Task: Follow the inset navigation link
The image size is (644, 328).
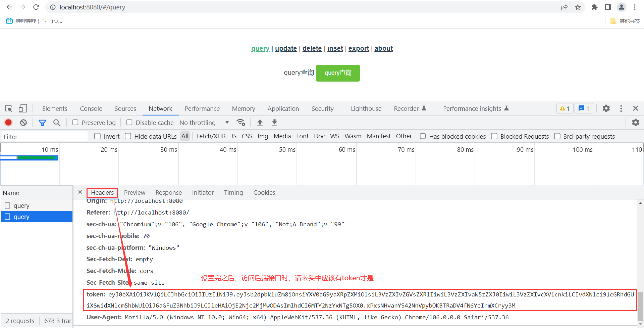Action: (x=335, y=48)
